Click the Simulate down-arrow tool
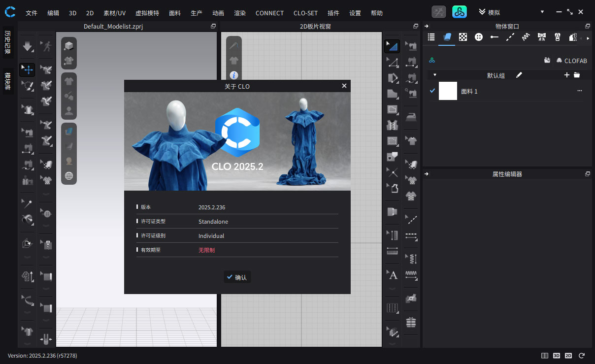The image size is (595, 364). (27, 47)
